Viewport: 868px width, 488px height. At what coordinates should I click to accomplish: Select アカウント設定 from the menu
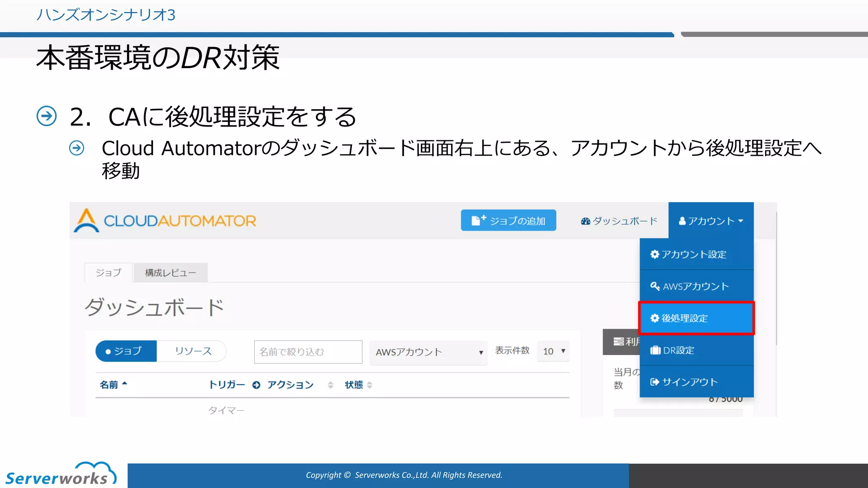coord(696,254)
